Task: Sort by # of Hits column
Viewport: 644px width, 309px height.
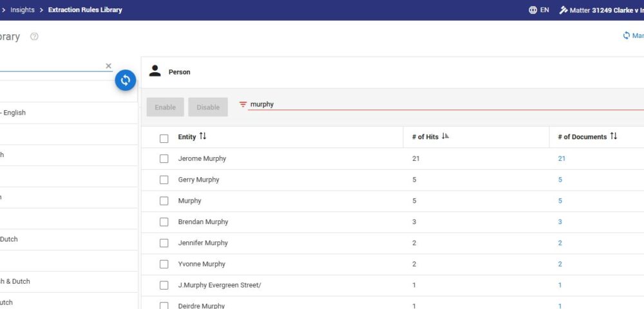Action: tap(446, 136)
